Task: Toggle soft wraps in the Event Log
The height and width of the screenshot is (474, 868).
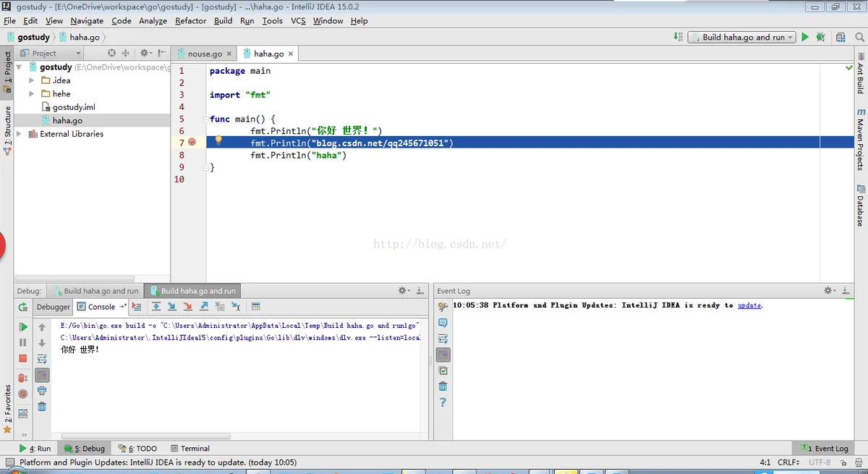Action: tap(443, 339)
